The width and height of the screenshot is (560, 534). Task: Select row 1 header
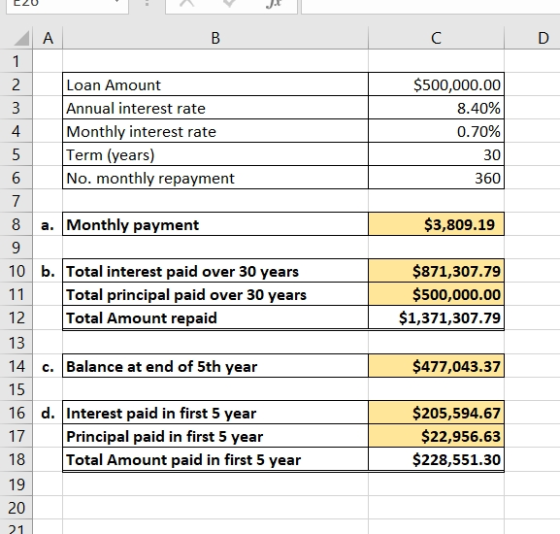(x=16, y=61)
